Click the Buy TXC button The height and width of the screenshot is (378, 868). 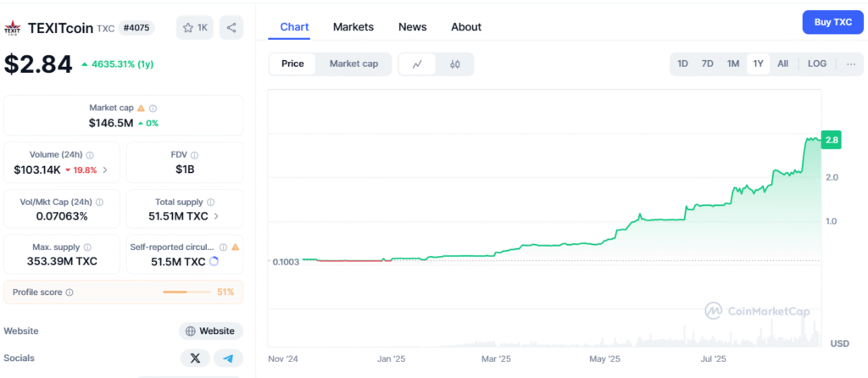tap(832, 23)
